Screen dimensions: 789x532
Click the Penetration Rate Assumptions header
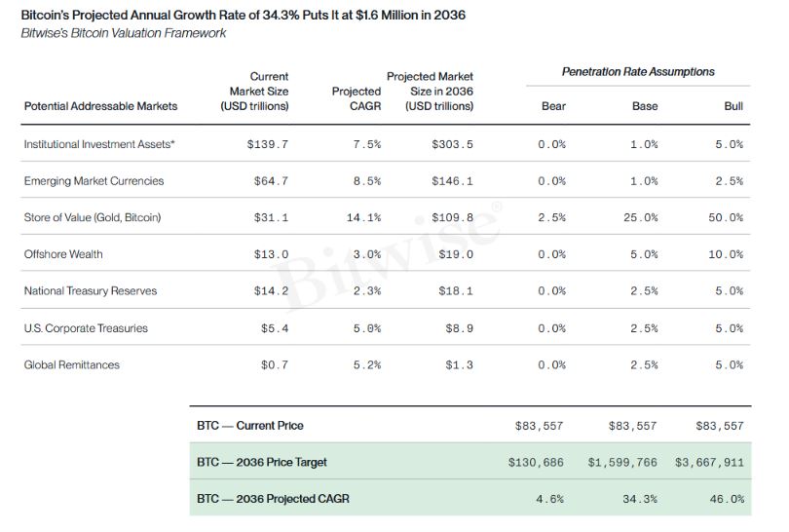coord(638,72)
